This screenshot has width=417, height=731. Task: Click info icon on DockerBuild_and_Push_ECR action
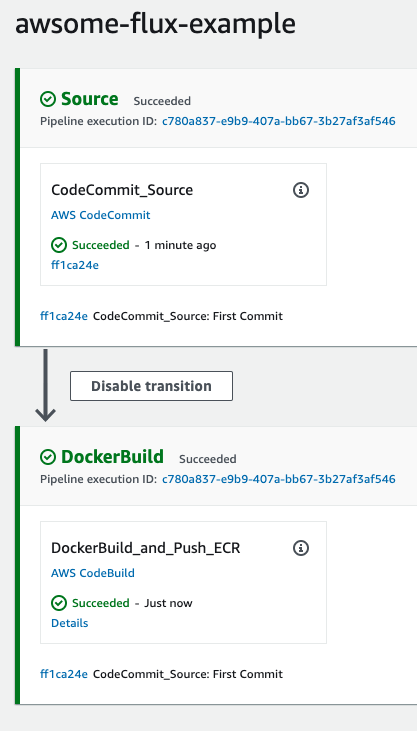pos(301,548)
